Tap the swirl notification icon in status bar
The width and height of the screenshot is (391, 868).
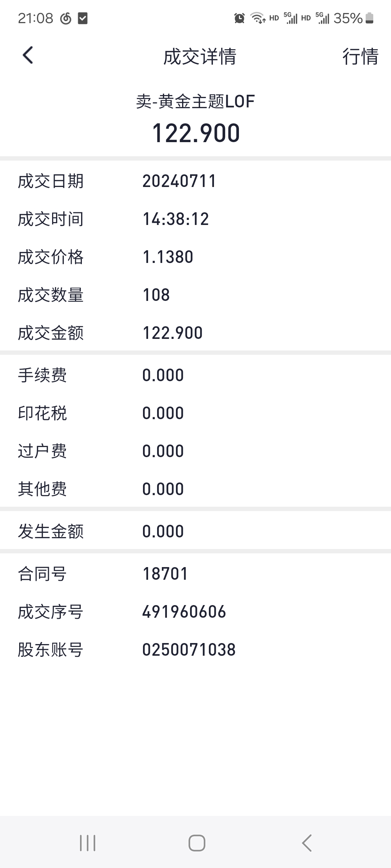[66, 18]
